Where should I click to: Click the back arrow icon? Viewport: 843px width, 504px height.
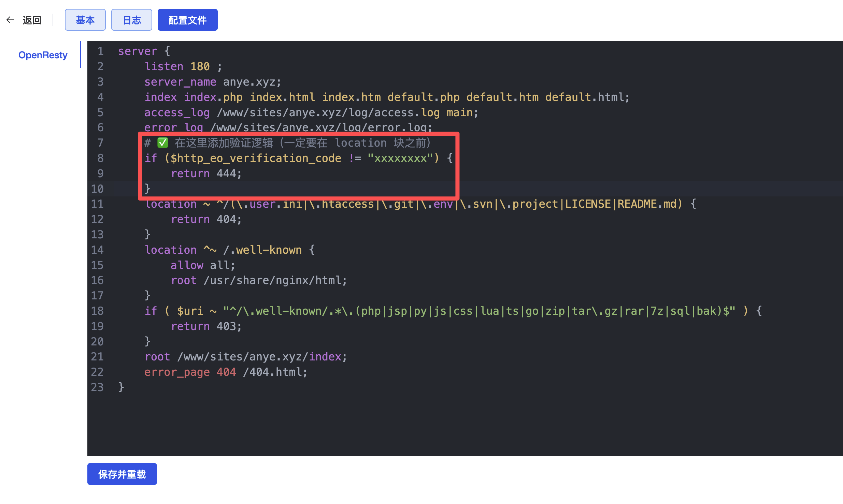click(x=10, y=20)
